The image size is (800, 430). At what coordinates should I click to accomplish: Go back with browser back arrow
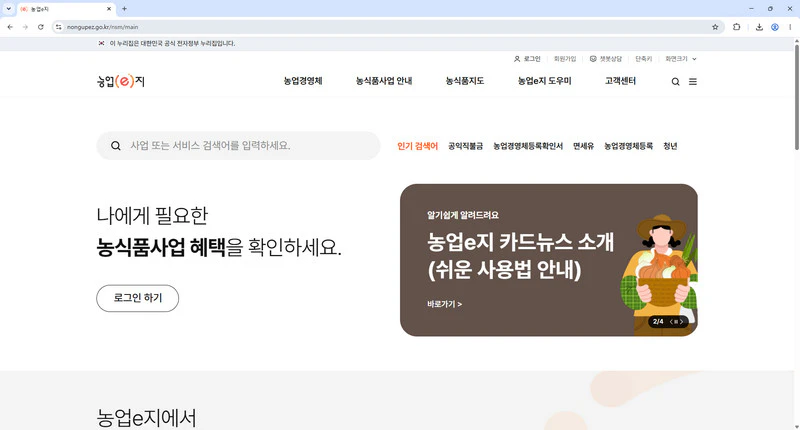coord(10,27)
